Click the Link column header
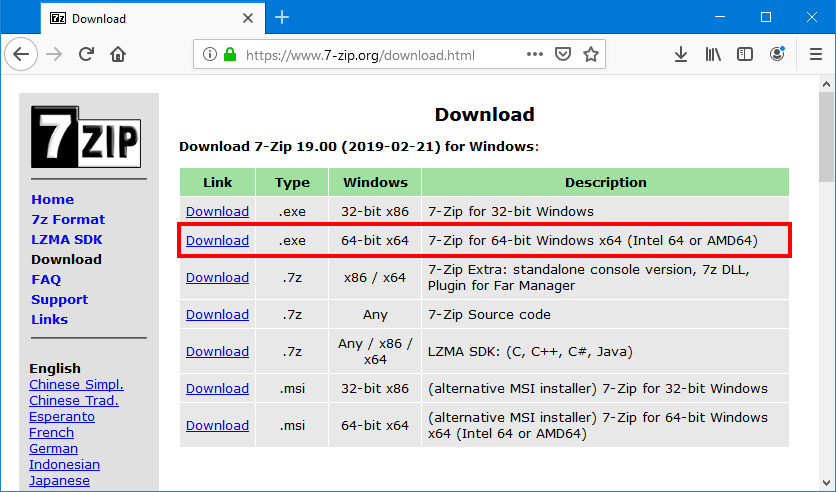Image resolution: width=836 pixels, height=492 pixels. 218,182
